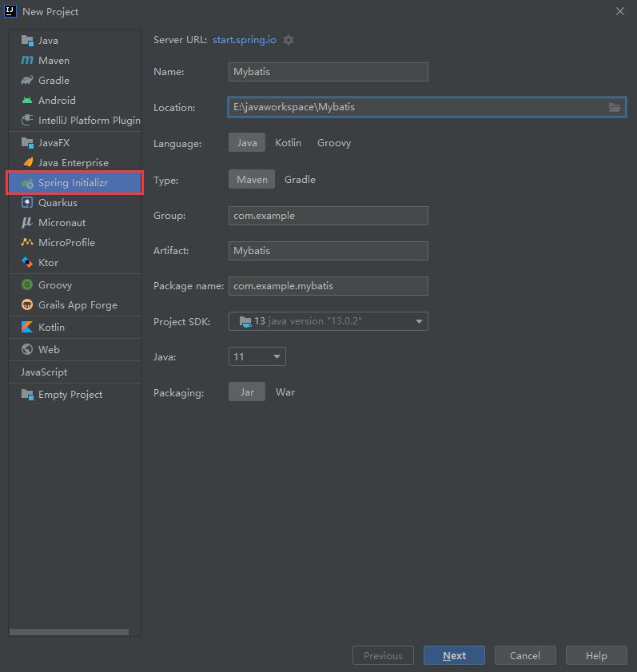
Task: Click the sidebar horizontal scrollbar
Action: (x=69, y=632)
